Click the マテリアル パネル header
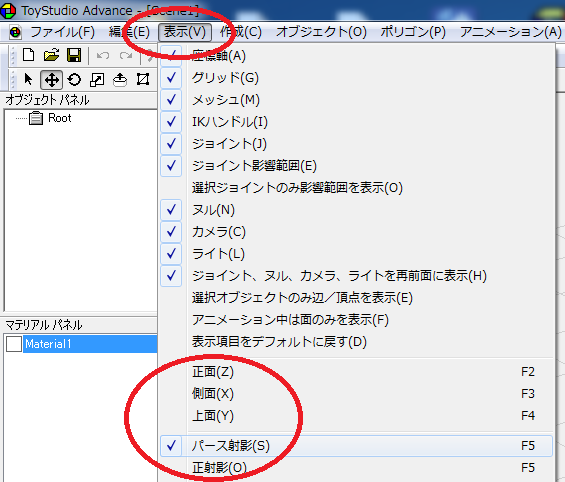This screenshot has height=482, width=565. tap(44, 325)
